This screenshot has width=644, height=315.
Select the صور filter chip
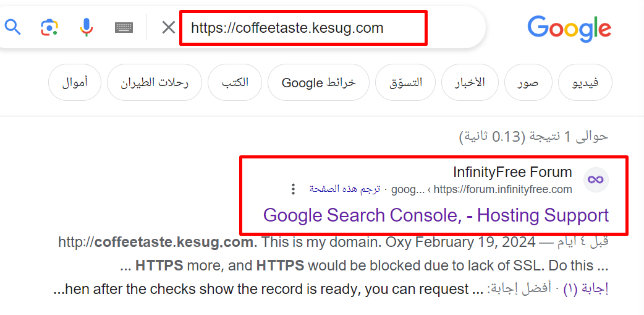click(528, 82)
